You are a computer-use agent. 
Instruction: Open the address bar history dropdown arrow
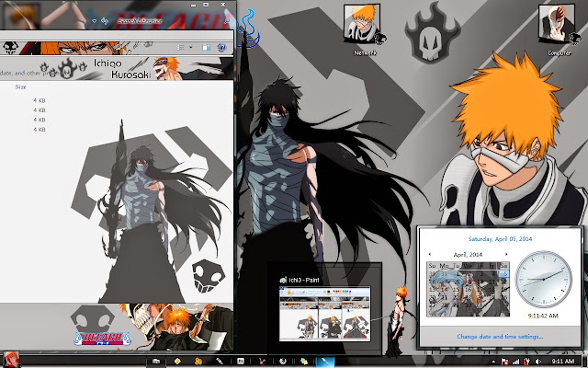pos(94,21)
